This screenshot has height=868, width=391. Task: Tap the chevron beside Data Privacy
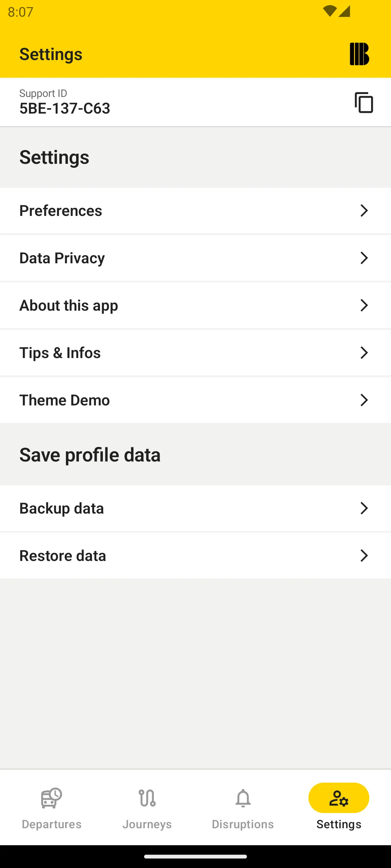[364, 258]
